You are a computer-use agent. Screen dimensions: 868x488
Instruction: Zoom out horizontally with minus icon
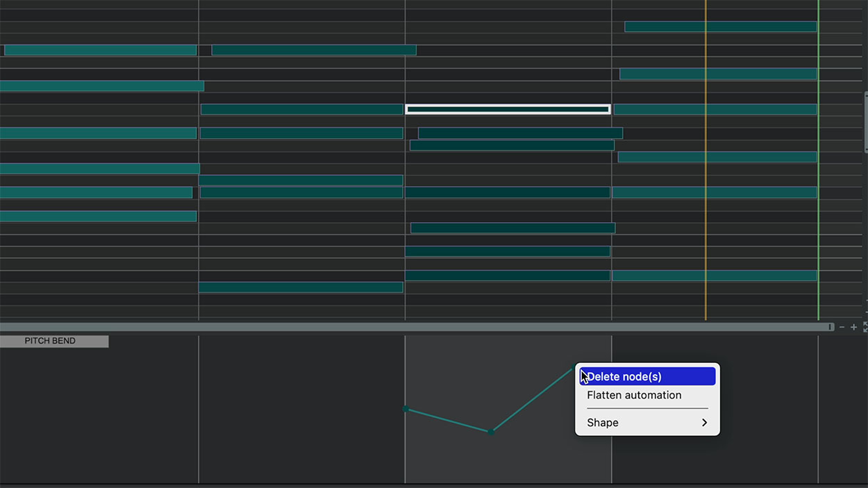click(x=842, y=327)
